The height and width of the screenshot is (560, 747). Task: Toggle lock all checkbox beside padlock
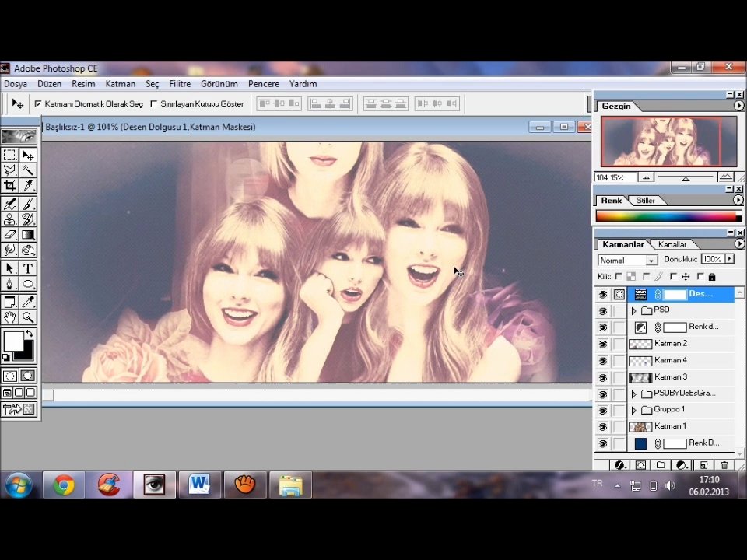point(700,276)
